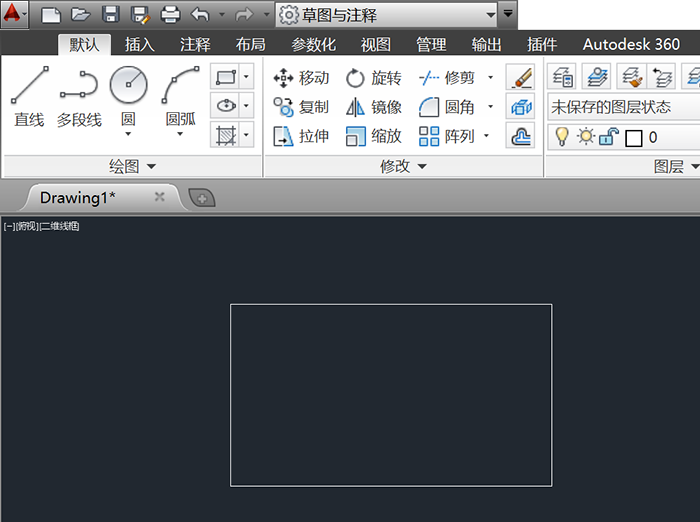The image size is (700, 522).
Task: Expand the Draw (绘图) panel
Action: [x=133, y=167]
